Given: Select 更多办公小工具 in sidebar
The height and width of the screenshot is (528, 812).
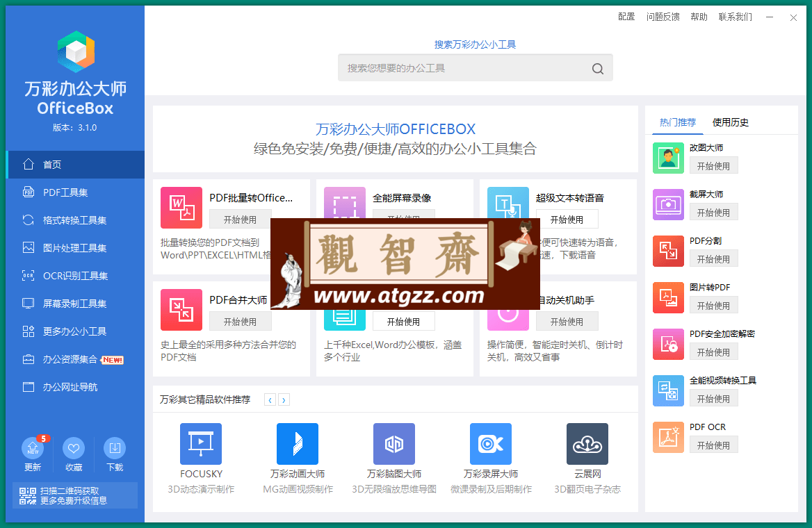Looking at the screenshot, I should pyautogui.click(x=75, y=331).
